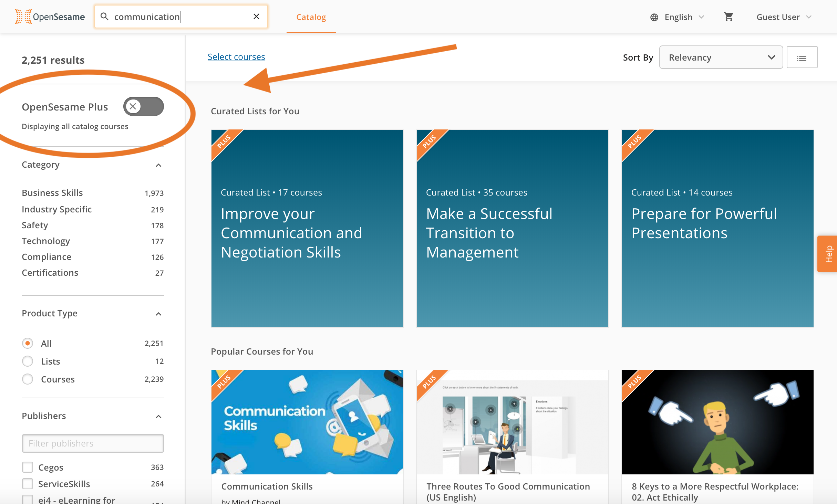Open the Catalog tab
This screenshot has width=837, height=504.
point(311,17)
